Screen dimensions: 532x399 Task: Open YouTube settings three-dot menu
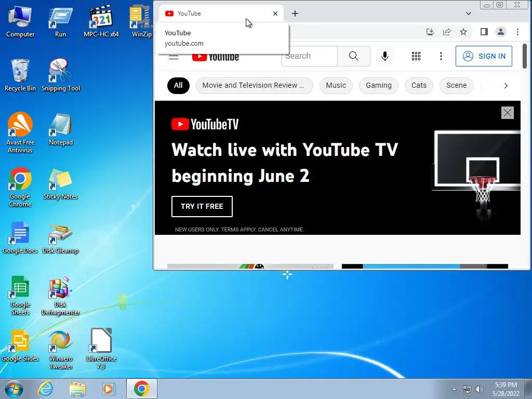click(441, 56)
